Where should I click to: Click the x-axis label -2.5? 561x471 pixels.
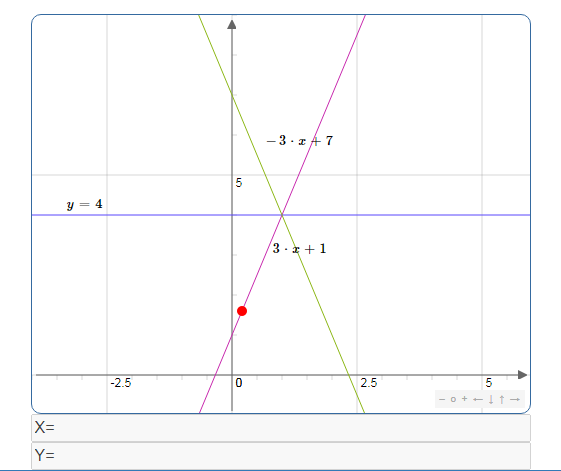pyautogui.click(x=121, y=383)
